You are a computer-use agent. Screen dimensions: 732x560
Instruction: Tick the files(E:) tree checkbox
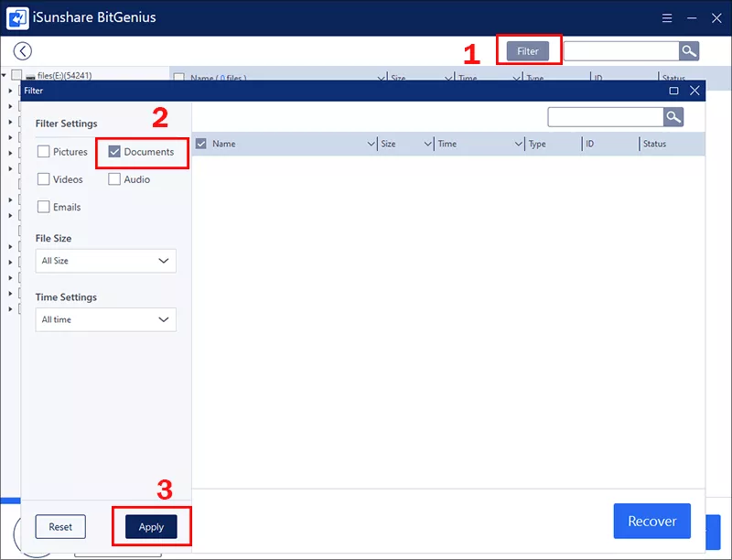[x=16, y=75]
